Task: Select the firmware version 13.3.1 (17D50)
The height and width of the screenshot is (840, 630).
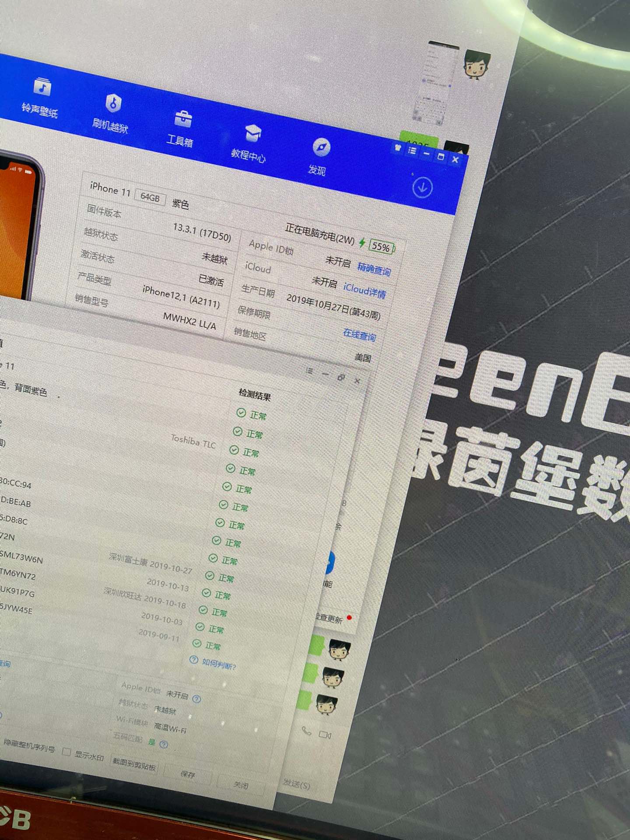Action: point(202,232)
